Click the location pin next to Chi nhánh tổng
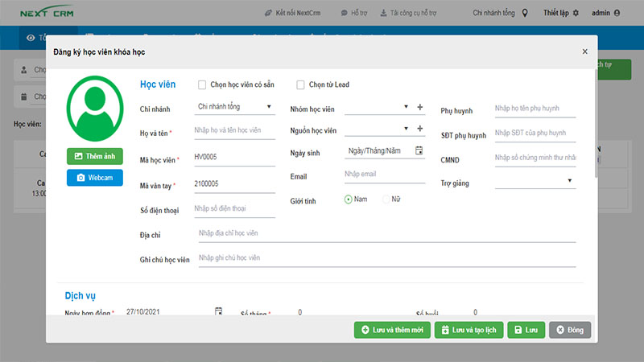 pos(525,13)
